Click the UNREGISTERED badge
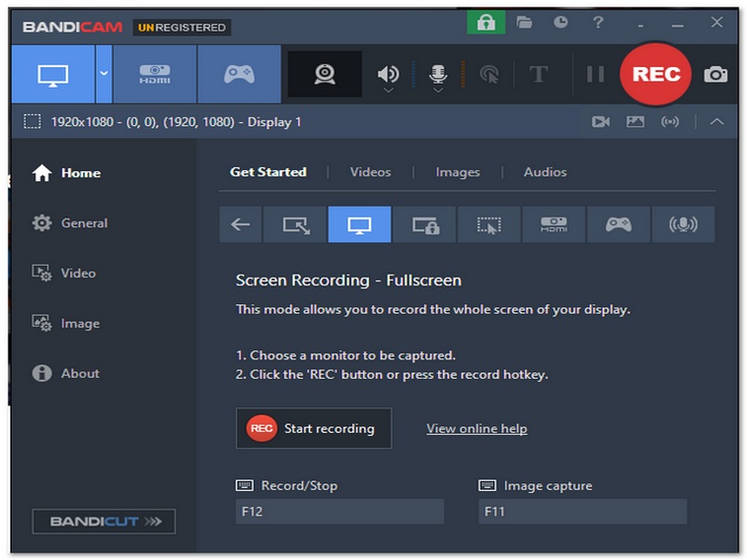The height and width of the screenshot is (560, 747). point(181,28)
